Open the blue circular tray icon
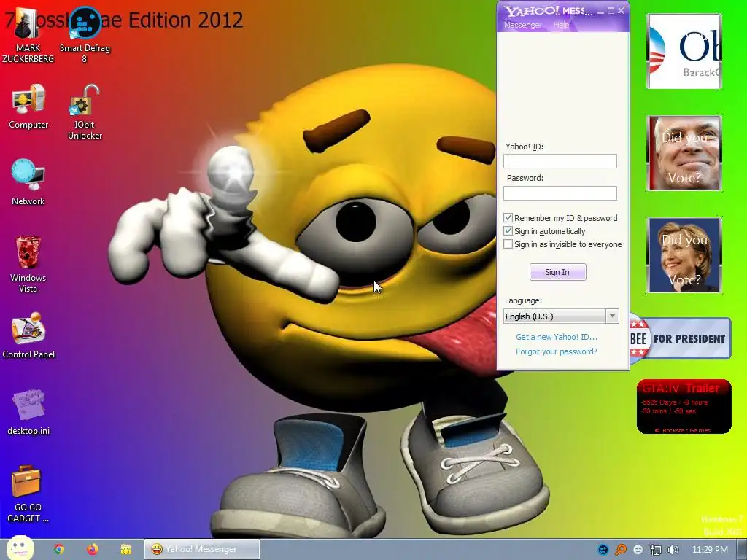The height and width of the screenshot is (560, 747). (603, 550)
